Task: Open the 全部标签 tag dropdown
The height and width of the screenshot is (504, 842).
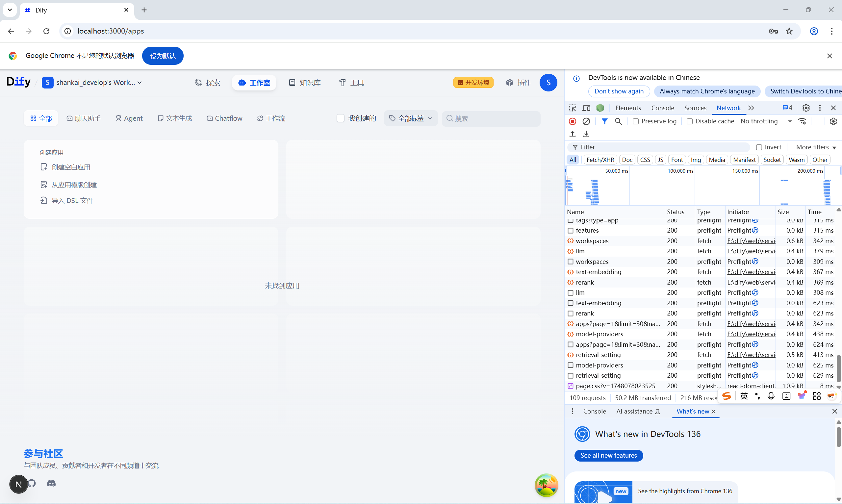Action: click(x=411, y=118)
